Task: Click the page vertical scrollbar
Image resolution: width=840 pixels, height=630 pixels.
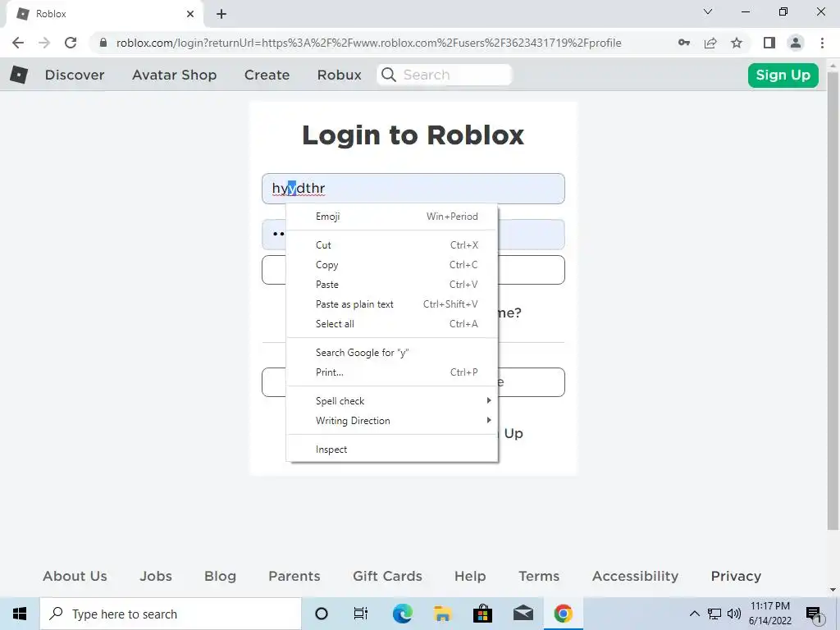Action: pos(833,300)
